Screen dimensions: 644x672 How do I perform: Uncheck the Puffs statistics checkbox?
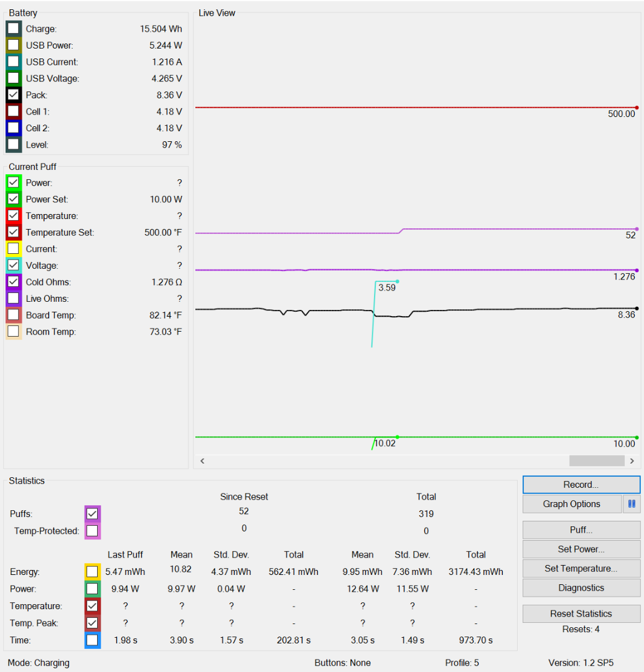pyautogui.click(x=92, y=514)
